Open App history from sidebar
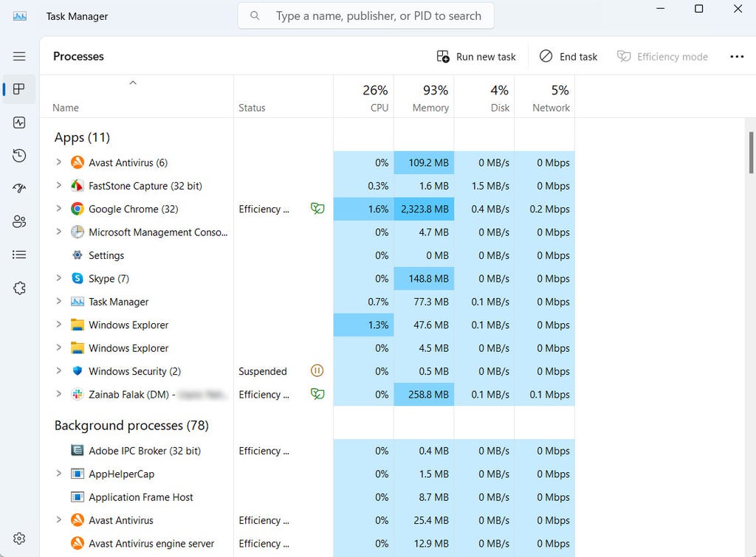756x557 pixels. [x=20, y=156]
